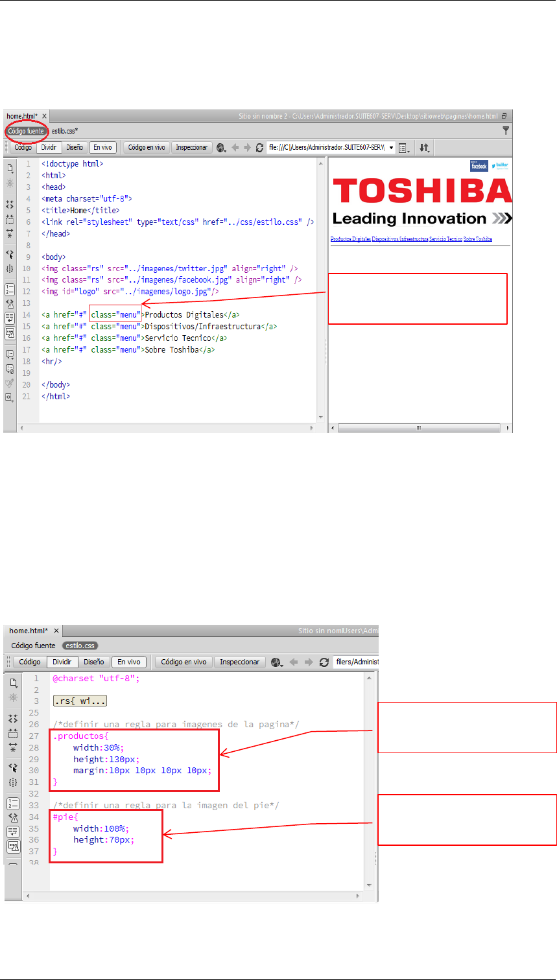
Task: Show code navigator icon in upper window
Action: (10, 183)
